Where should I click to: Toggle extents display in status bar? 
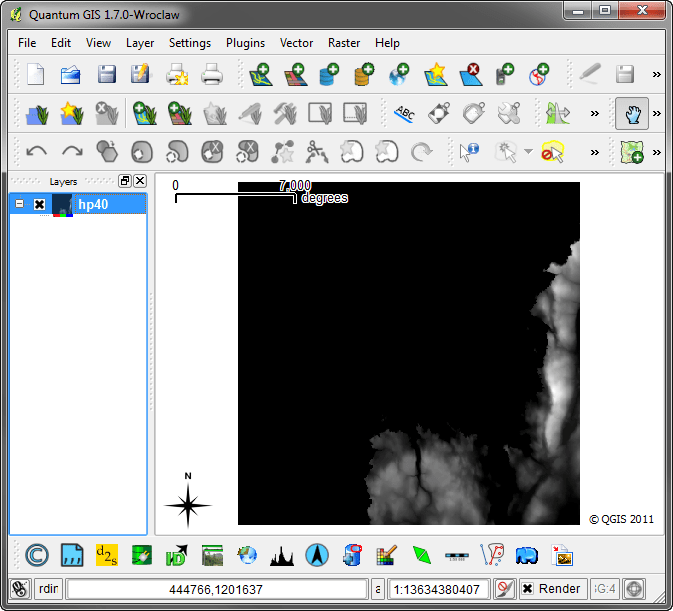tap(19, 589)
